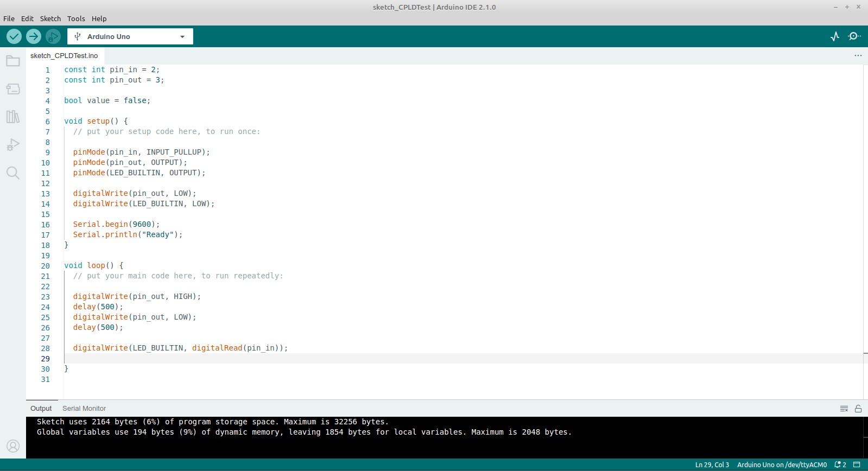
Task: Toggle the bottom panel in status bar
Action: click(x=857, y=464)
